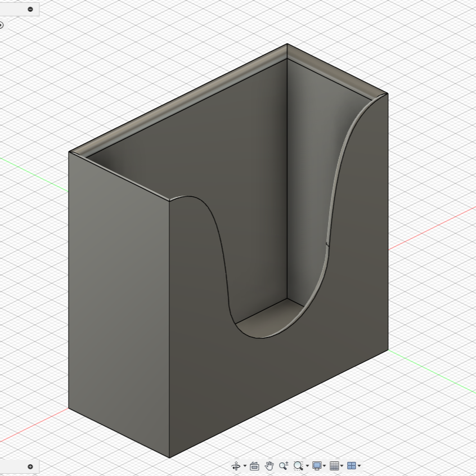Select the Look At tool
This screenshot has height=476, width=476.
255,466
